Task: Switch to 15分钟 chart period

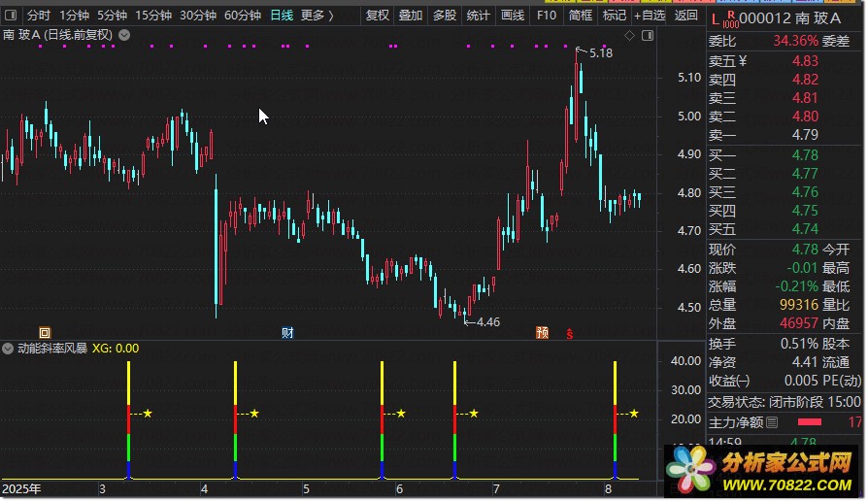Action: coord(153,15)
